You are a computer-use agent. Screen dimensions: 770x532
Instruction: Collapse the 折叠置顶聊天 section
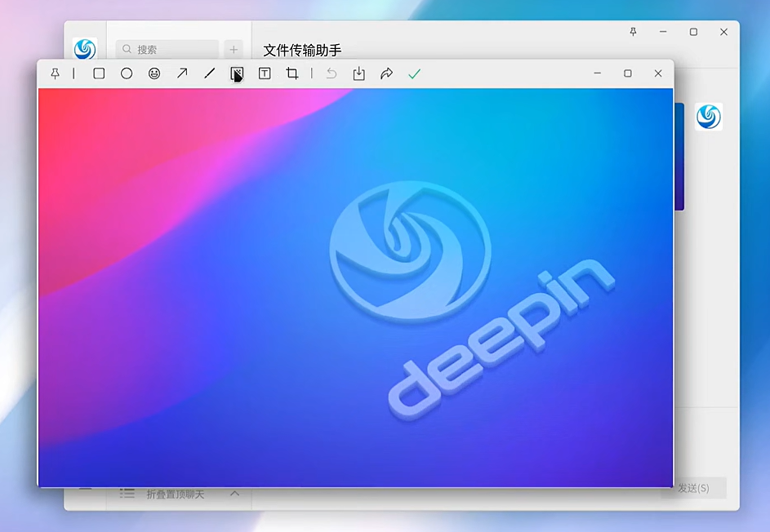coord(234,494)
